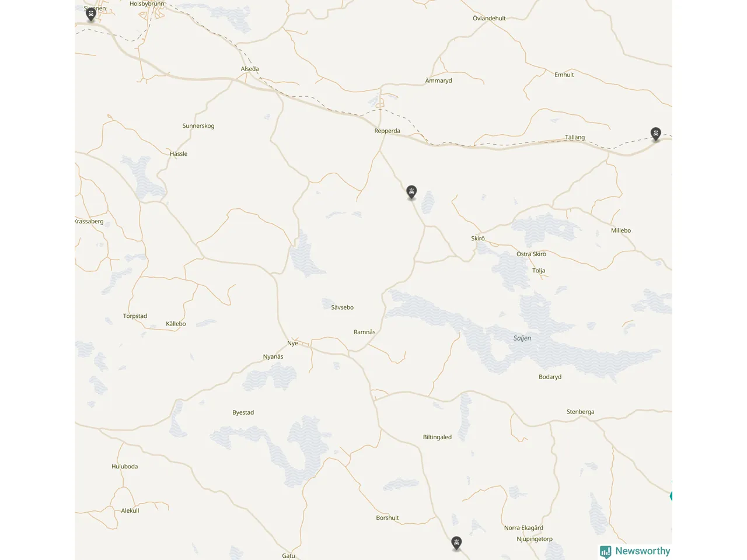Click the Alseda town label

[x=250, y=69]
